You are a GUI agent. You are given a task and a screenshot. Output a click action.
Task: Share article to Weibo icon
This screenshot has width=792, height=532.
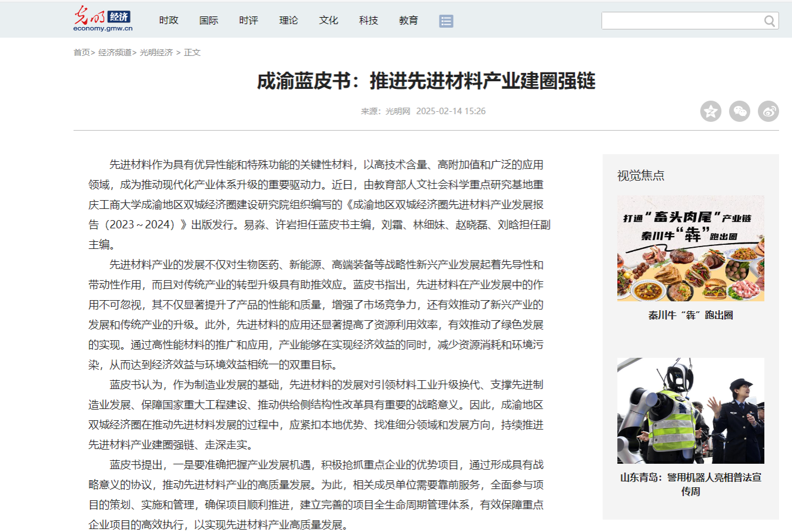tap(768, 111)
